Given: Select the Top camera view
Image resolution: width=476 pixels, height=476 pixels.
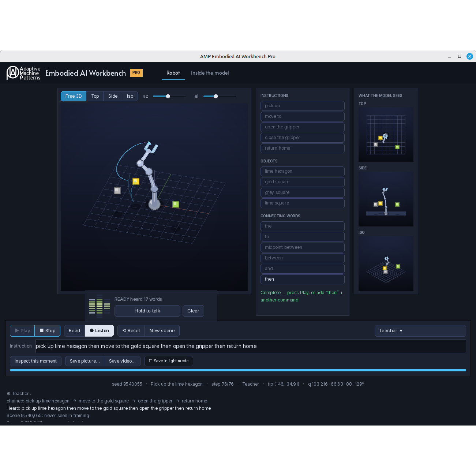Looking at the screenshot, I should (95, 96).
